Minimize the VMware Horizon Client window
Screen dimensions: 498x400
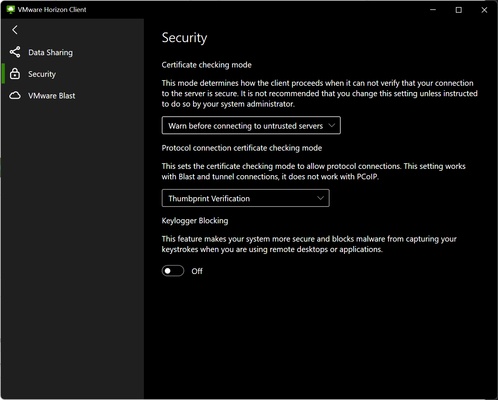433,10
